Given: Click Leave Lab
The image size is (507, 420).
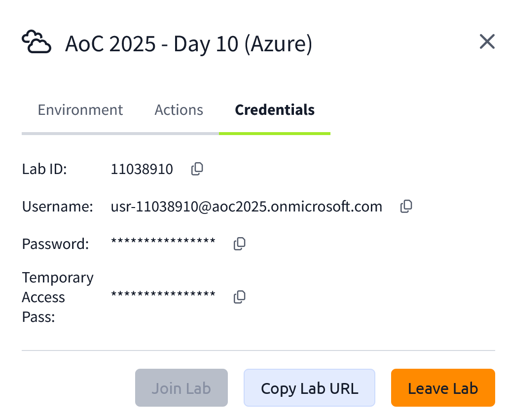Looking at the screenshot, I should (442, 388).
